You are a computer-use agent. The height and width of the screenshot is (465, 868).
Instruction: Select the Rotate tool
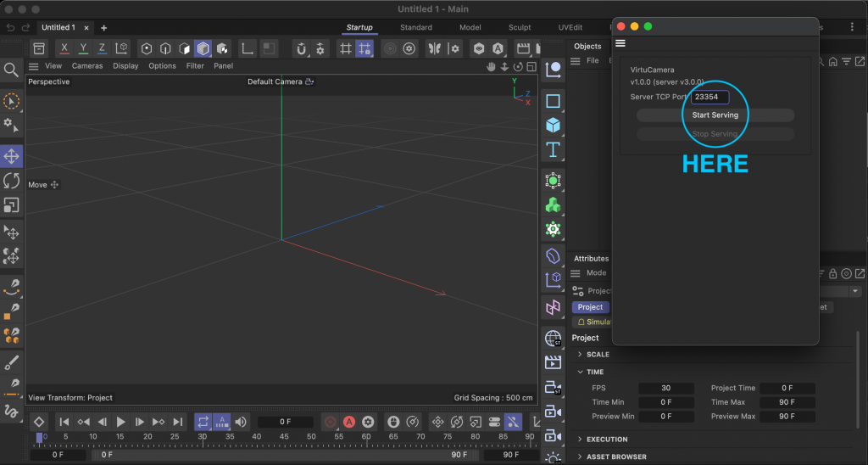pyautogui.click(x=12, y=180)
